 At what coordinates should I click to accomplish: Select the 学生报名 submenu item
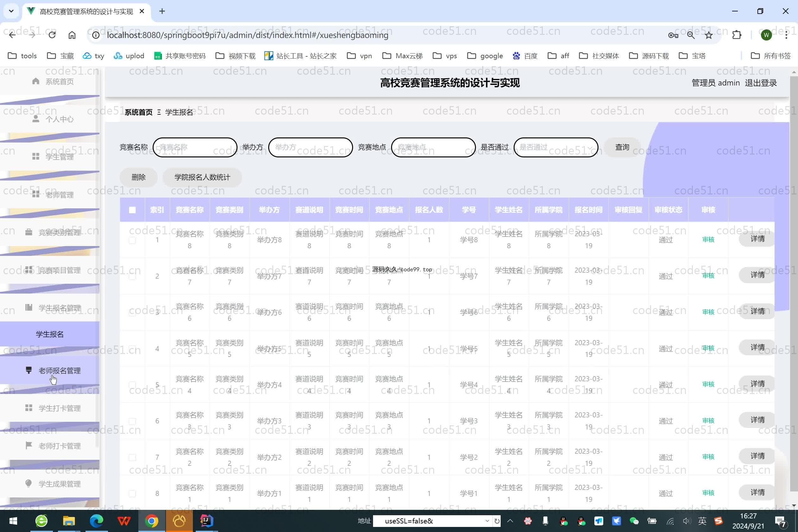pos(50,334)
